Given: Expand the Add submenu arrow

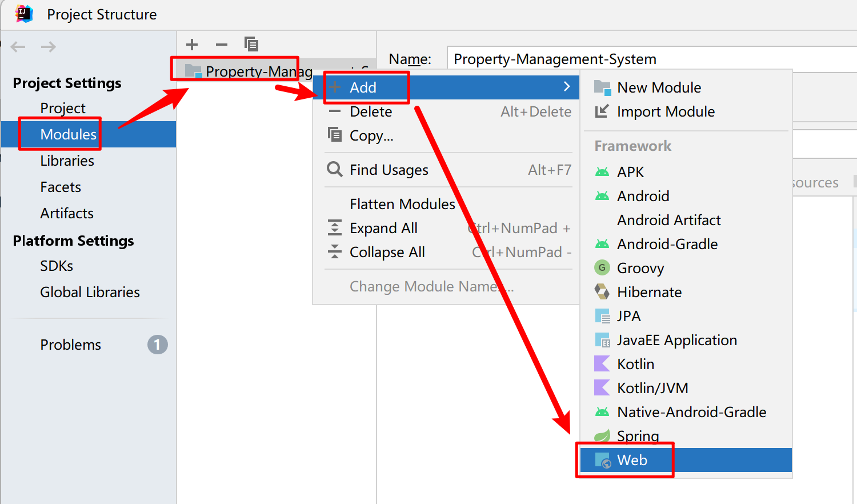Looking at the screenshot, I should point(567,87).
